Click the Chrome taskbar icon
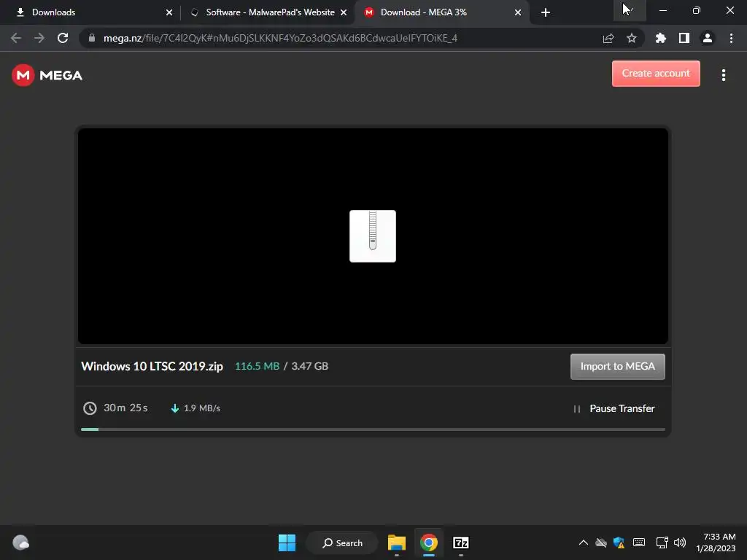 pos(429,542)
